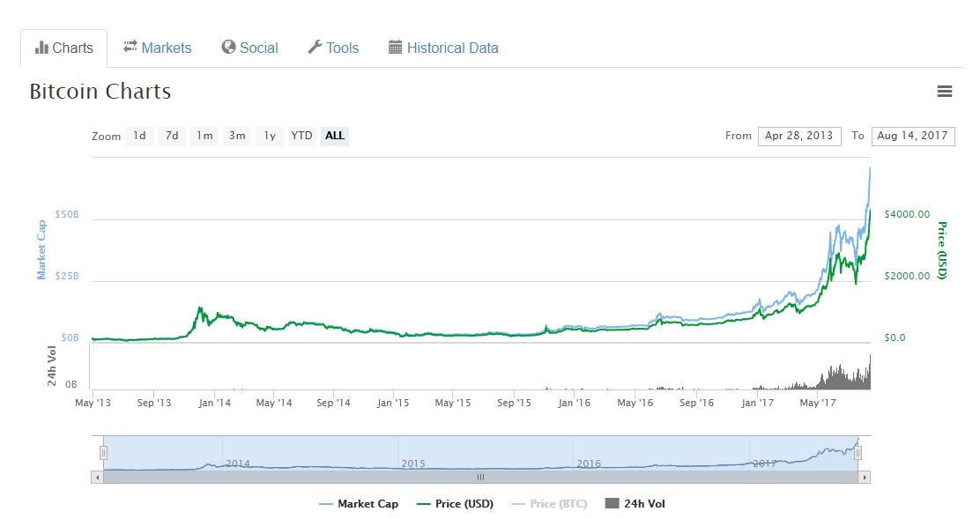Image resolution: width=980 pixels, height=519 pixels.
Task: Toggle Price (USD) series in legend
Action: (x=455, y=504)
